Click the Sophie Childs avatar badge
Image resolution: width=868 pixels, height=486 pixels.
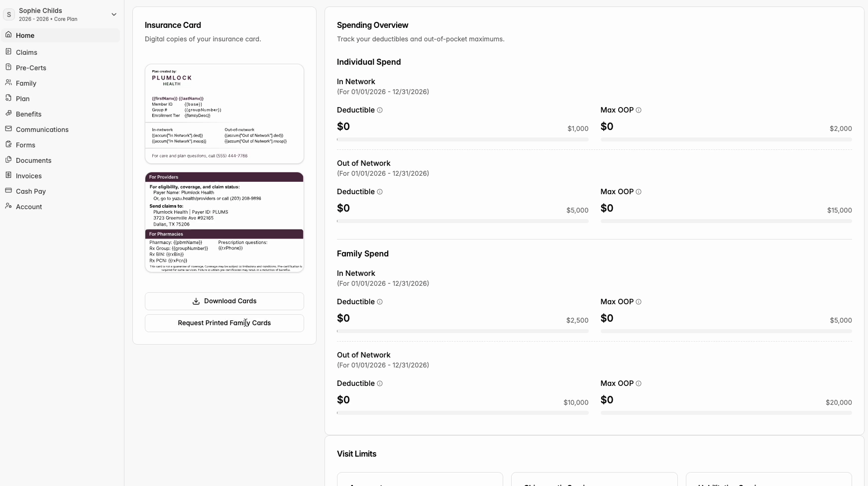9,14
